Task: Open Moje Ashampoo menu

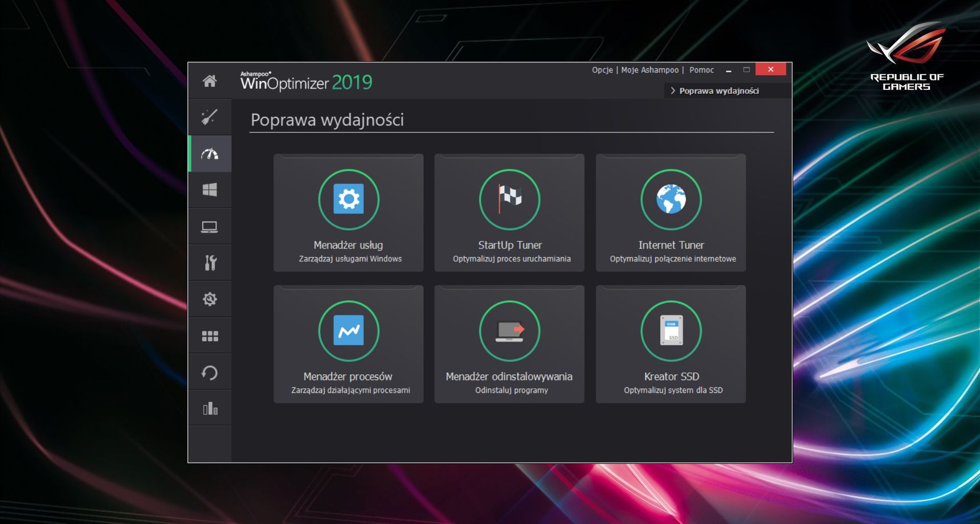Action: pyautogui.click(x=650, y=70)
